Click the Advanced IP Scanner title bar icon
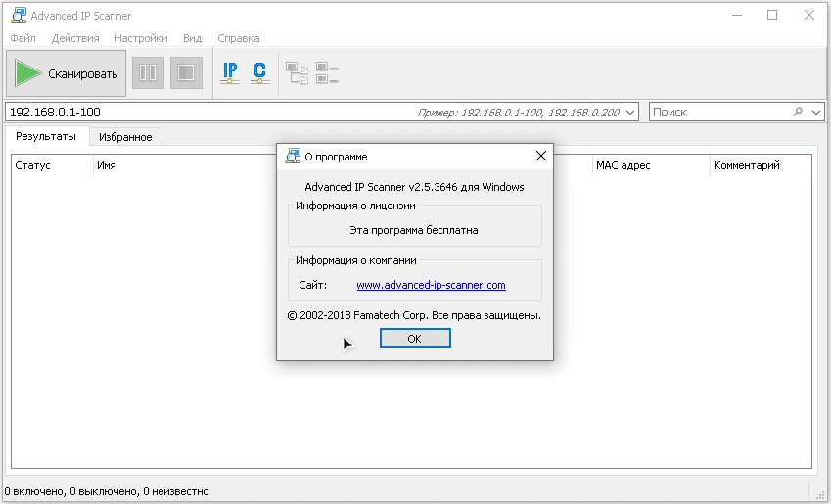 [19, 15]
